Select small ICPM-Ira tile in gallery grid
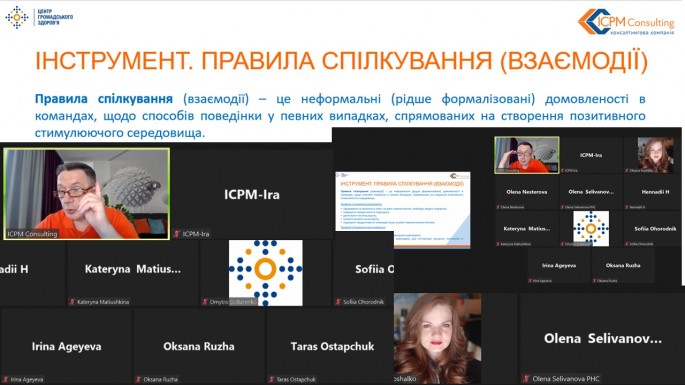The width and height of the screenshot is (685, 385). 591,155
